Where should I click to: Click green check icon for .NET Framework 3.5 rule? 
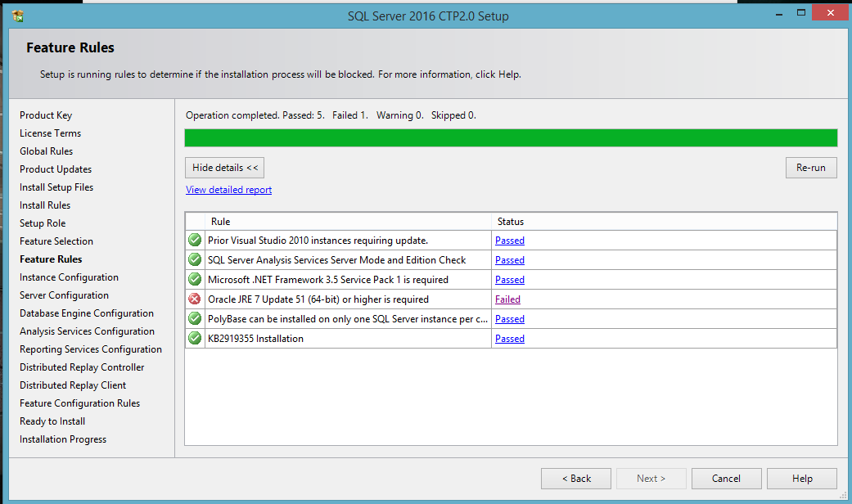(x=195, y=279)
